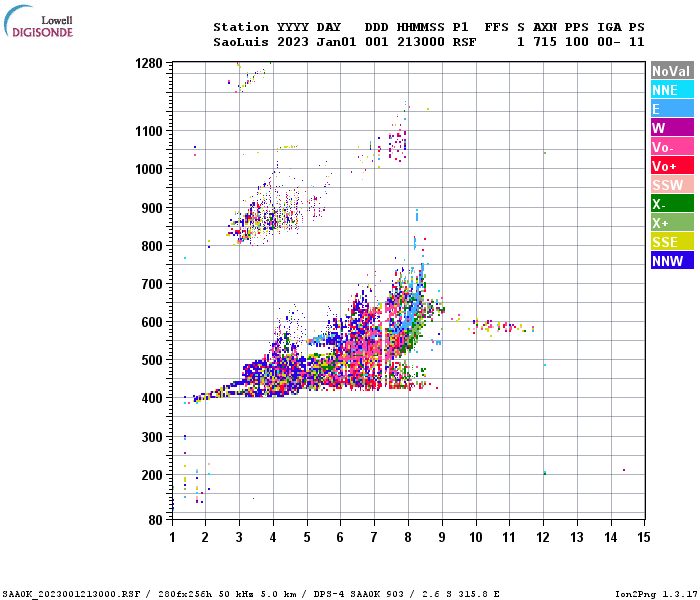The image size is (700, 600).
Task: Select the Vo+ red legend swatch
Action: click(x=672, y=166)
